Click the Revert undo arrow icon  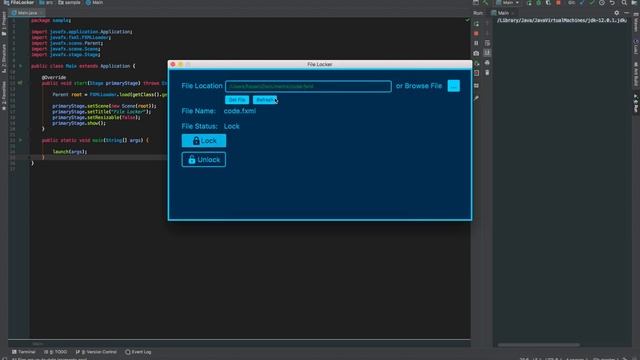click(x=612, y=2)
